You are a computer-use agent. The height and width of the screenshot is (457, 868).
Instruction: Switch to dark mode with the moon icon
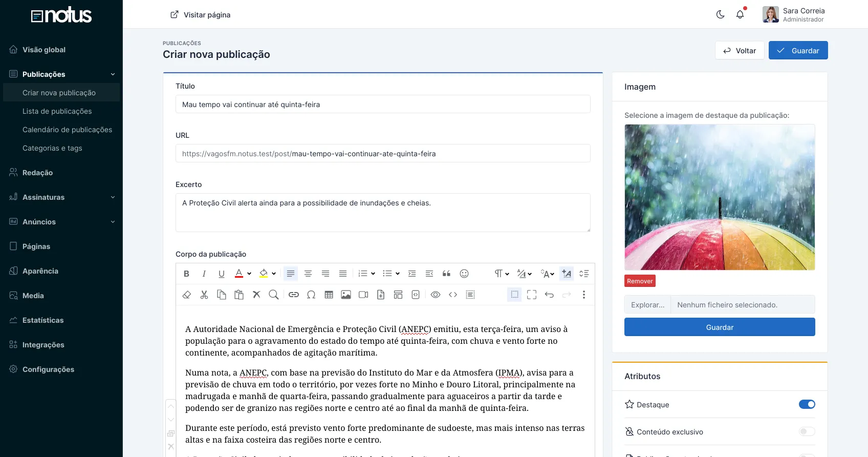tap(720, 14)
